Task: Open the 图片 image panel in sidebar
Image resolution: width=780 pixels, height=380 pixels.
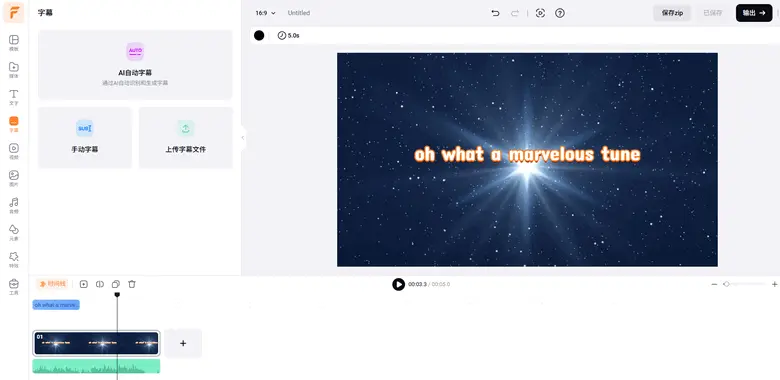Action: [14, 178]
